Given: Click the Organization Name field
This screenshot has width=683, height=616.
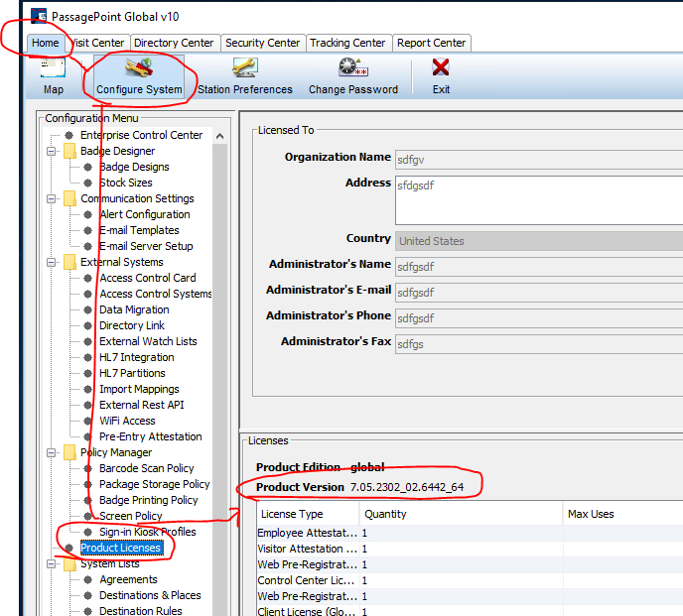Looking at the screenshot, I should [x=539, y=160].
